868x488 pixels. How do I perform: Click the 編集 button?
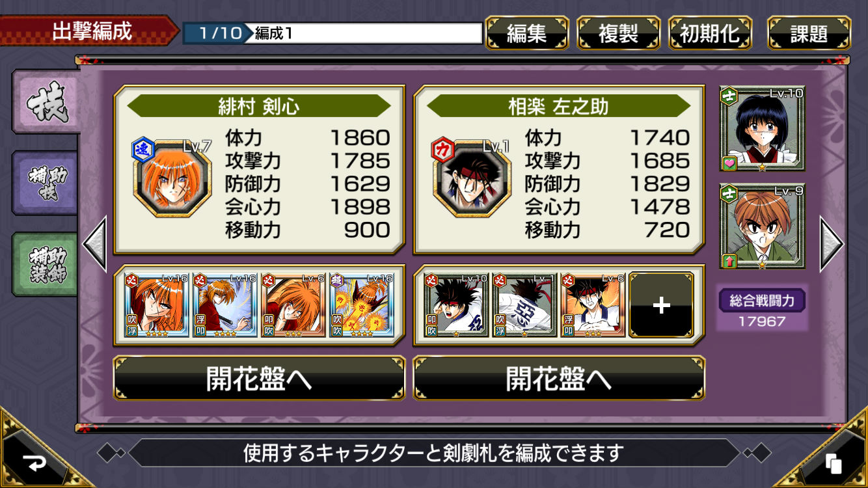527,33
